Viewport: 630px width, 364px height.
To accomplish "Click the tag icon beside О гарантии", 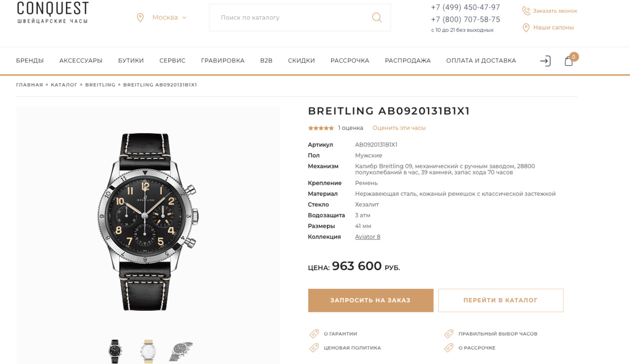I will pos(314,334).
